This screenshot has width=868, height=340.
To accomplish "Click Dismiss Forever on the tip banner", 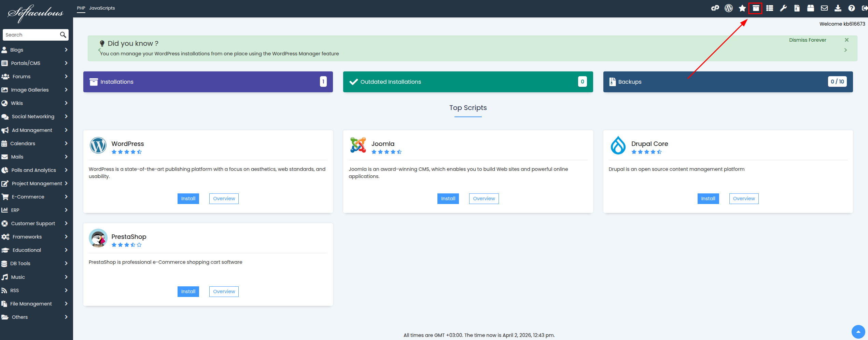I will [x=807, y=40].
